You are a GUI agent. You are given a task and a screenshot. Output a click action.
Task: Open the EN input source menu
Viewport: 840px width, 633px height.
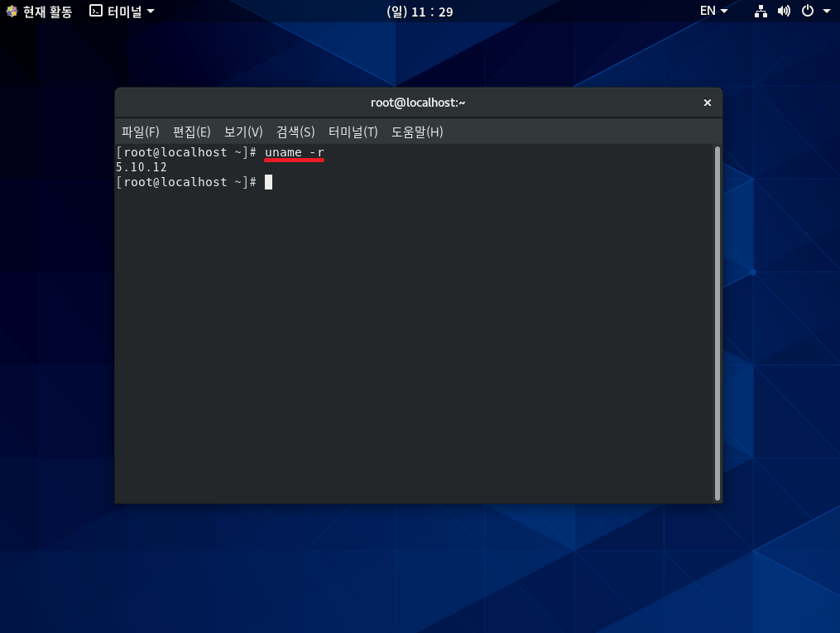713,11
